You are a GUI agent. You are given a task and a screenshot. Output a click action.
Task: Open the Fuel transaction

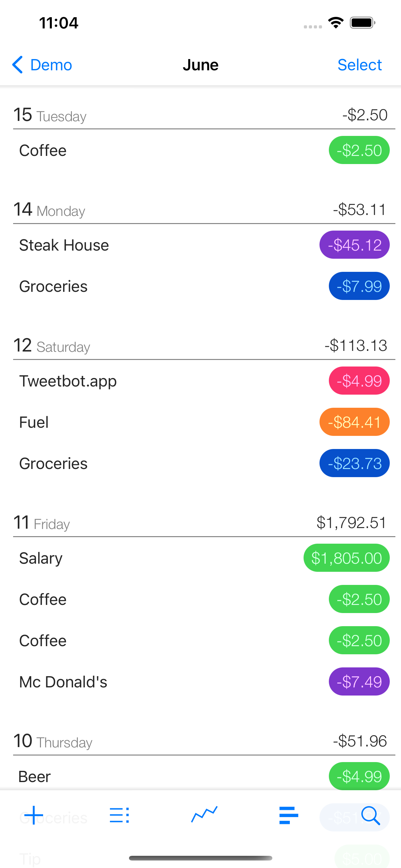click(x=34, y=422)
